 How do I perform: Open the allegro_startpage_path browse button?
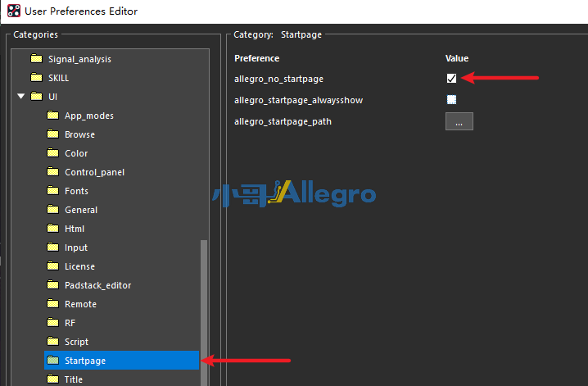[459, 121]
